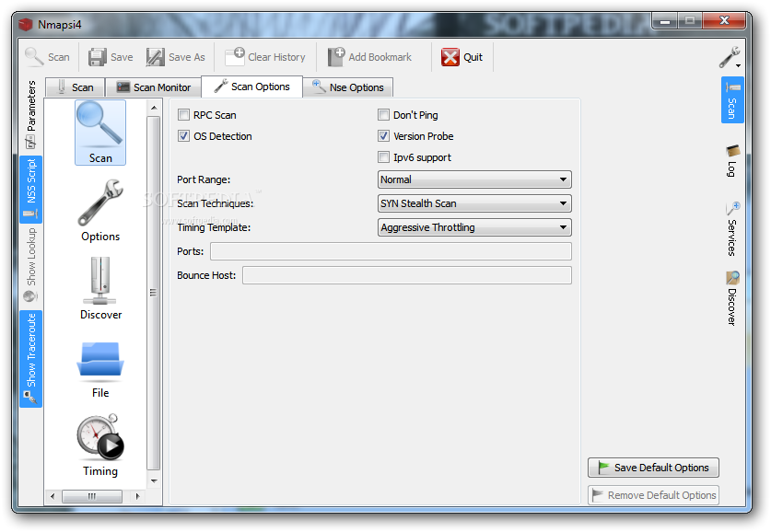Uncheck the Version Probe checkbox

383,136
